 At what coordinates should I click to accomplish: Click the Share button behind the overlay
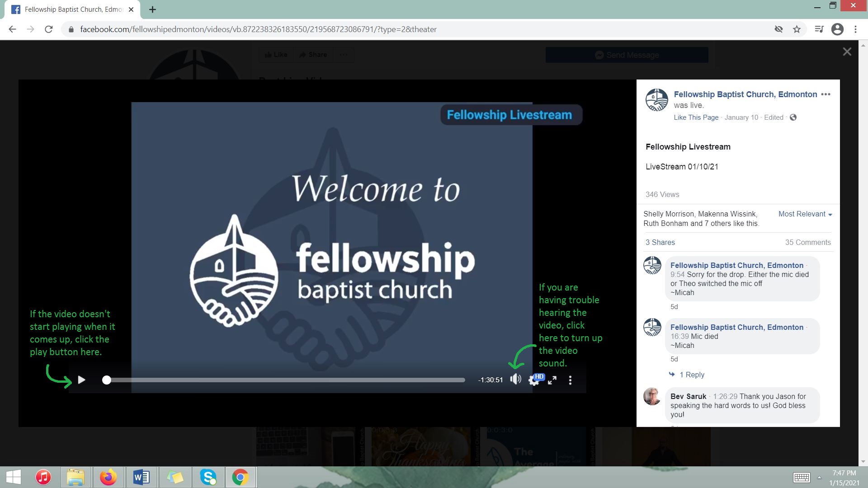coord(313,55)
